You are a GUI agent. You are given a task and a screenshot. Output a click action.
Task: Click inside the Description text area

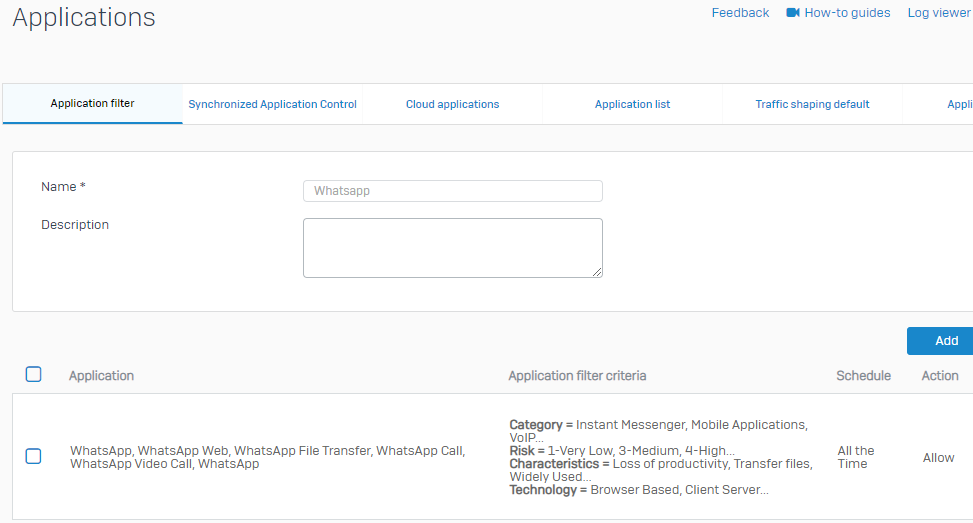(x=452, y=248)
